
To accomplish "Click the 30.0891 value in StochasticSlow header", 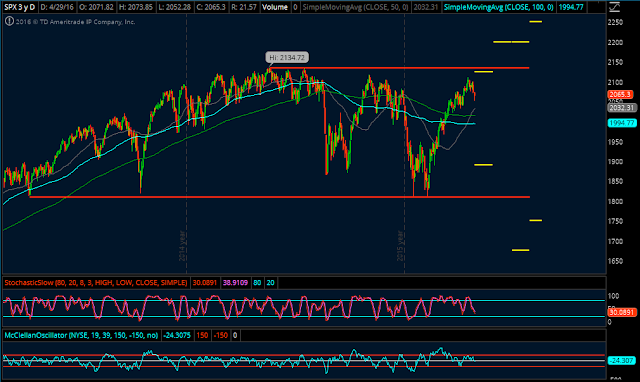I will pos(204,282).
